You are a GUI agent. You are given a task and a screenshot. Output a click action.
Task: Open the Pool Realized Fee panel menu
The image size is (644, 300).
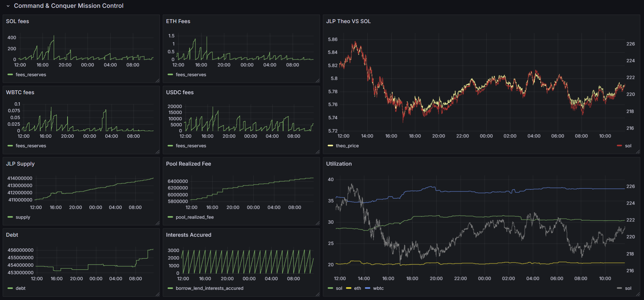point(188,164)
